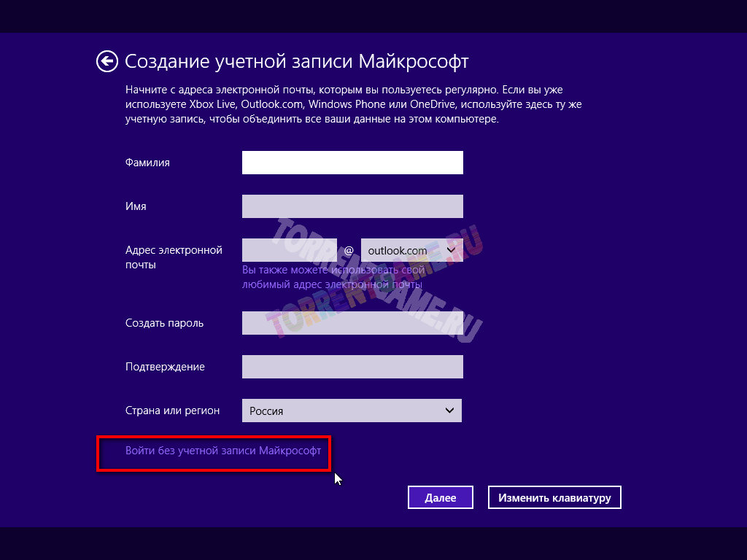Expand the Россия country dropdown
747x560 pixels.
[352, 411]
